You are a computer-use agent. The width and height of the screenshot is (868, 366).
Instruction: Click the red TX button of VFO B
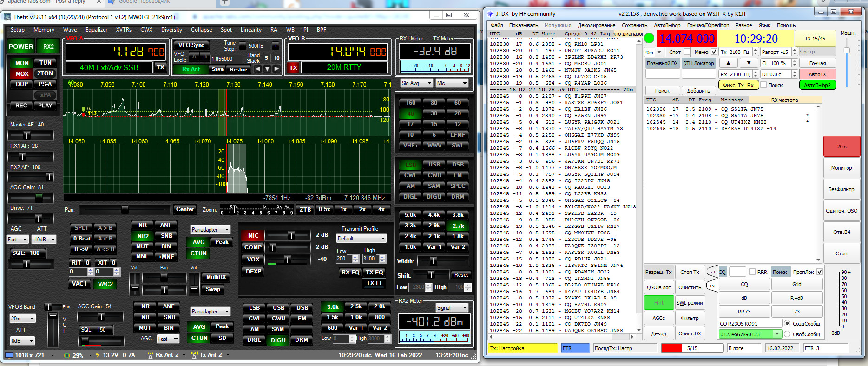[293, 68]
